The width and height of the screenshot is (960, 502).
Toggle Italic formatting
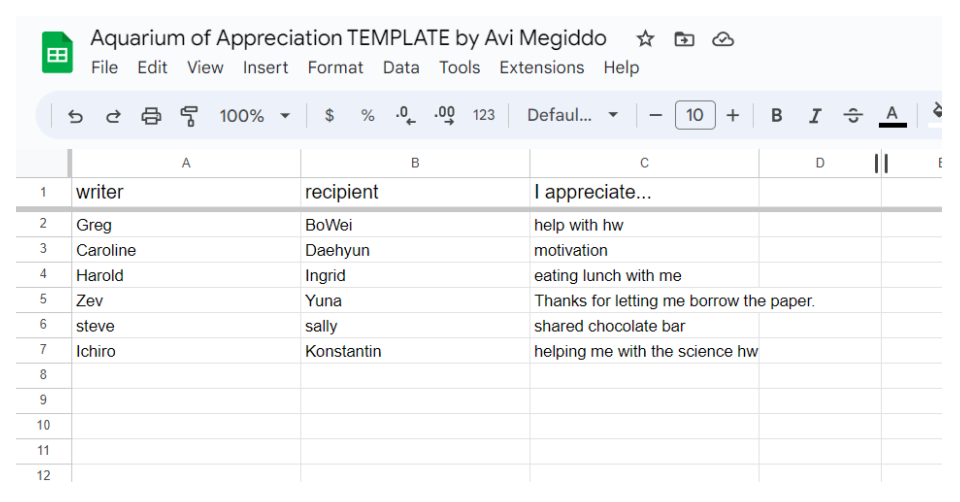click(x=815, y=115)
